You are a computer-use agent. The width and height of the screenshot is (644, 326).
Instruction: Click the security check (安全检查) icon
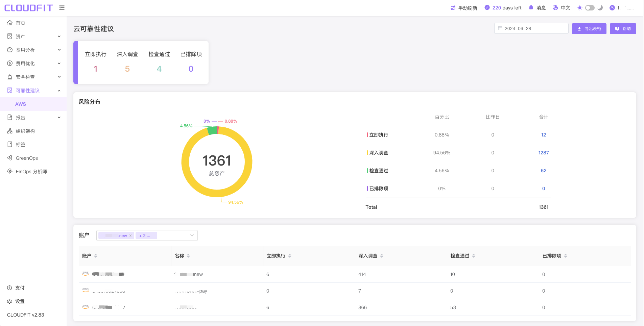pyautogui.click(x=10, y=77)
